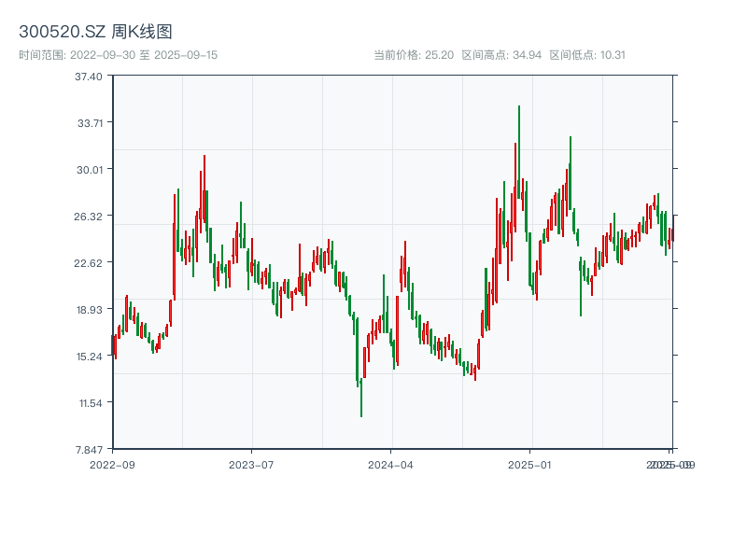Click the 时间范围 2022-09-30 至 2025-09-15 text
The height and width of the screenshot is (560, 747).
(119, 55)
